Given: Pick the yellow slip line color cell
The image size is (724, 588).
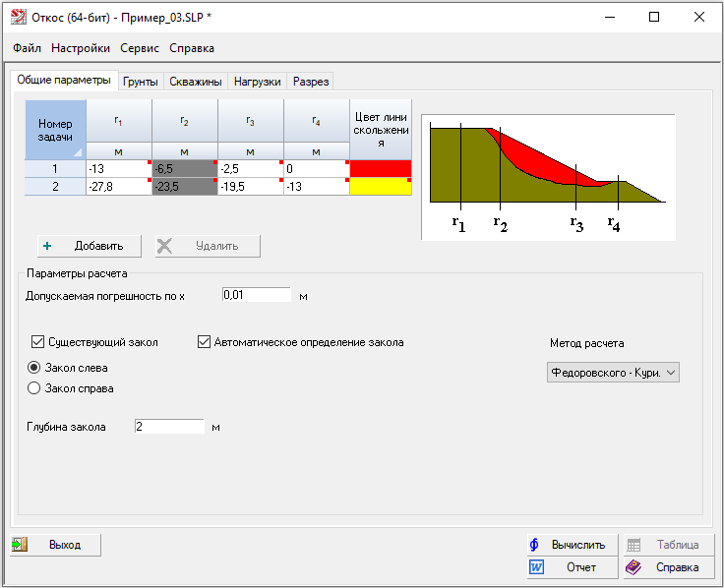Looking at the screenshot, I should click(380, 187).
